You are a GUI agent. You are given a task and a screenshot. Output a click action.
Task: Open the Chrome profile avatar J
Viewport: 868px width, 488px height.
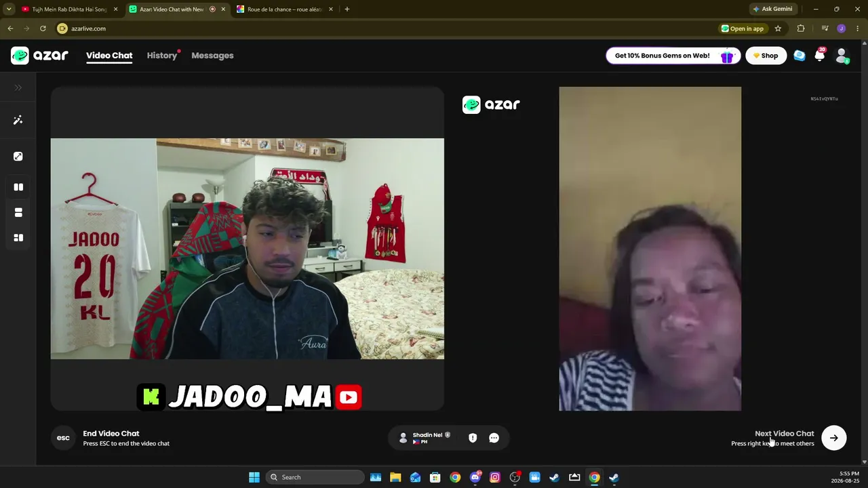click(x=842, y=28)
